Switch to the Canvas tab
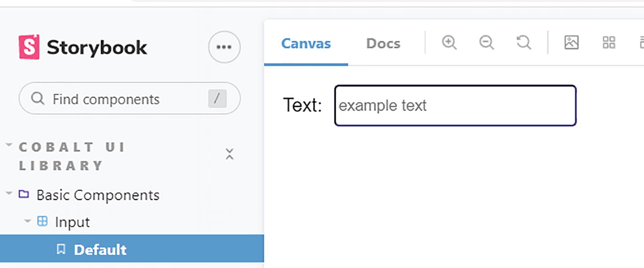Viewport: 644px width, 268px height. 306,44
